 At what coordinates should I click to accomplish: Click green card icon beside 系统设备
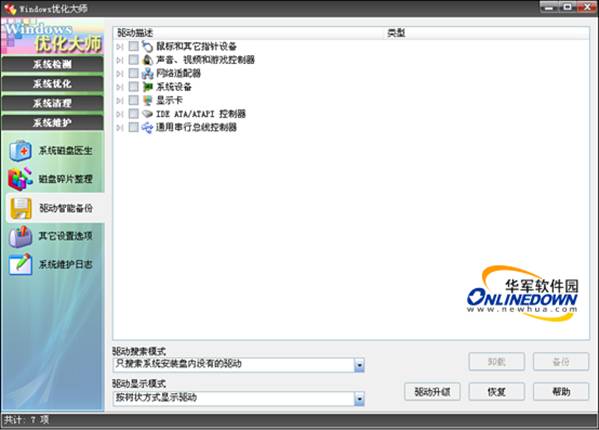[147, 87]
